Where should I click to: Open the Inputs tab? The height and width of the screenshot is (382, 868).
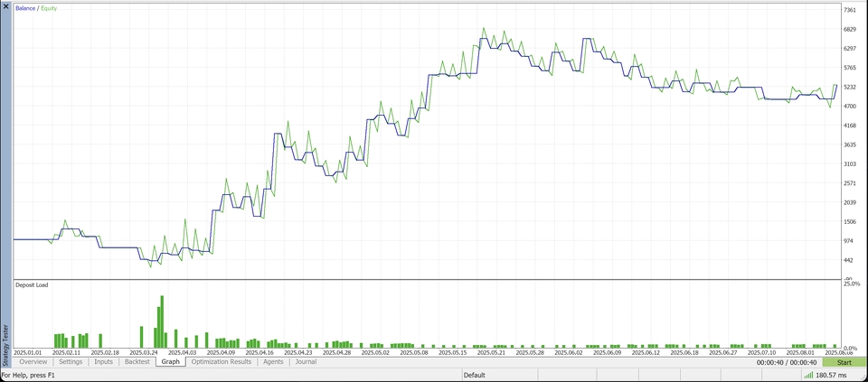click(x=104, y=362)
